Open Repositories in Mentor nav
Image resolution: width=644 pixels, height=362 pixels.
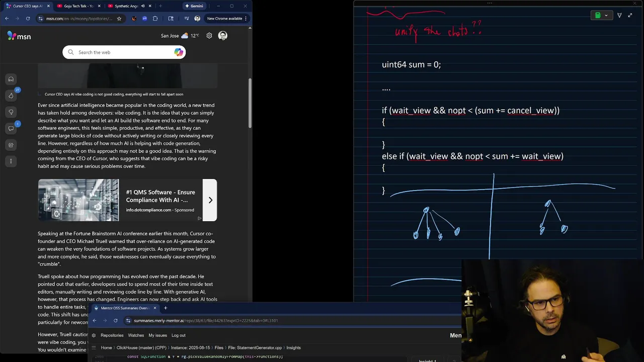pos(112,335)
